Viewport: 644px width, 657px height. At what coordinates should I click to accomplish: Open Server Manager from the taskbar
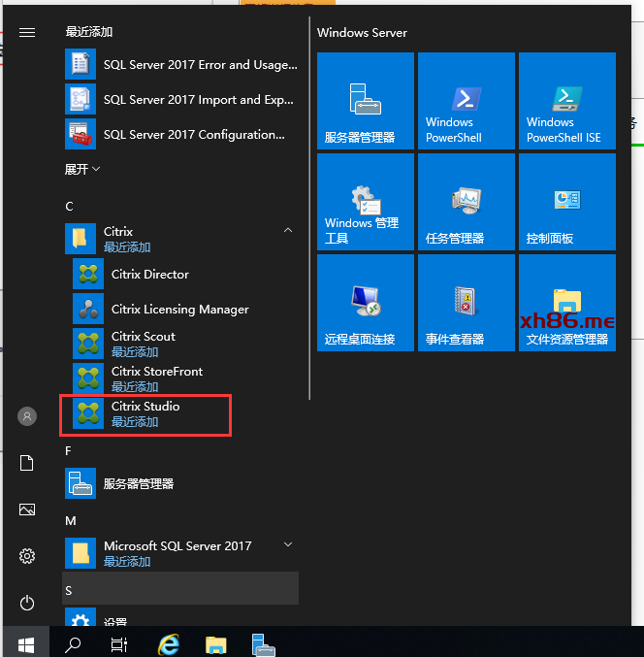(x=264, y=645)
